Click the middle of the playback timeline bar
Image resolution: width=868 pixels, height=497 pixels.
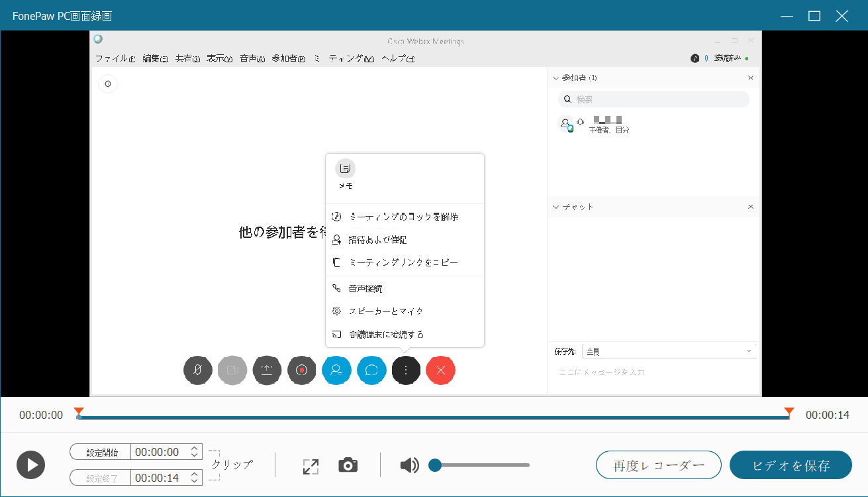click(434, 417)
